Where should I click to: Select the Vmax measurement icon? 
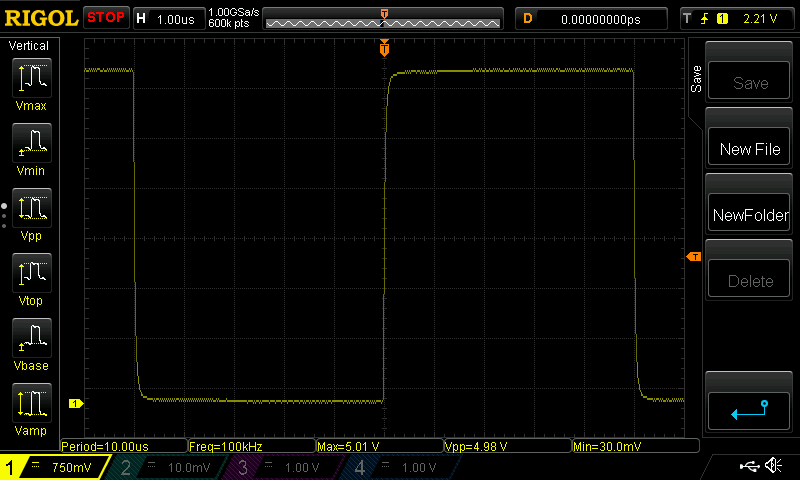(x=32, y=78)
